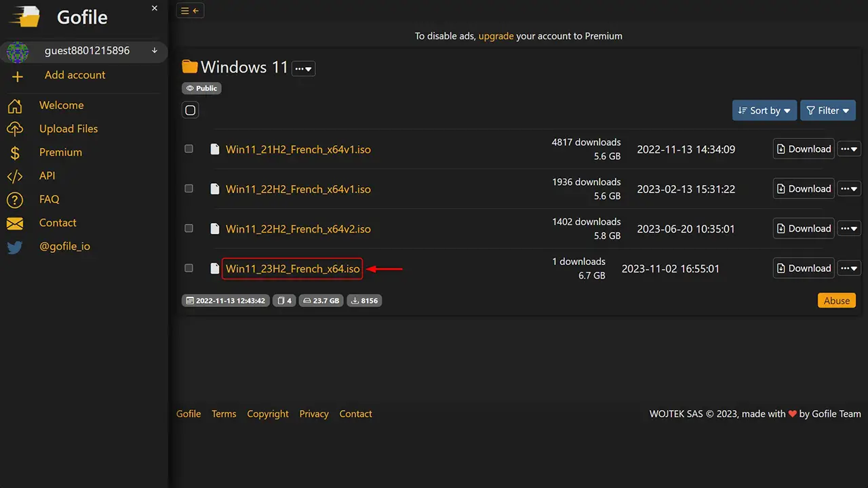868x488 pixels.
Task: Download Win11_23H2_French_x64.iso
Action: (804, 268)
